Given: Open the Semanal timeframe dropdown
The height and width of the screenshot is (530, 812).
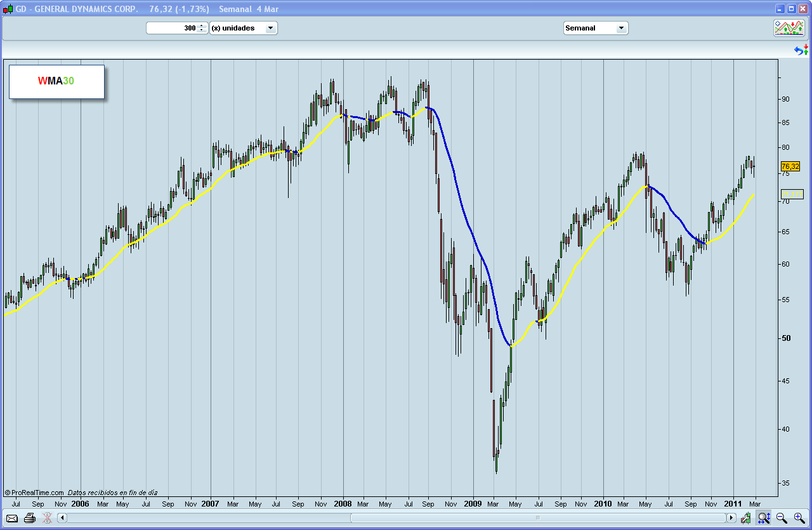Looking at the screenshot, I should (620, 27).
